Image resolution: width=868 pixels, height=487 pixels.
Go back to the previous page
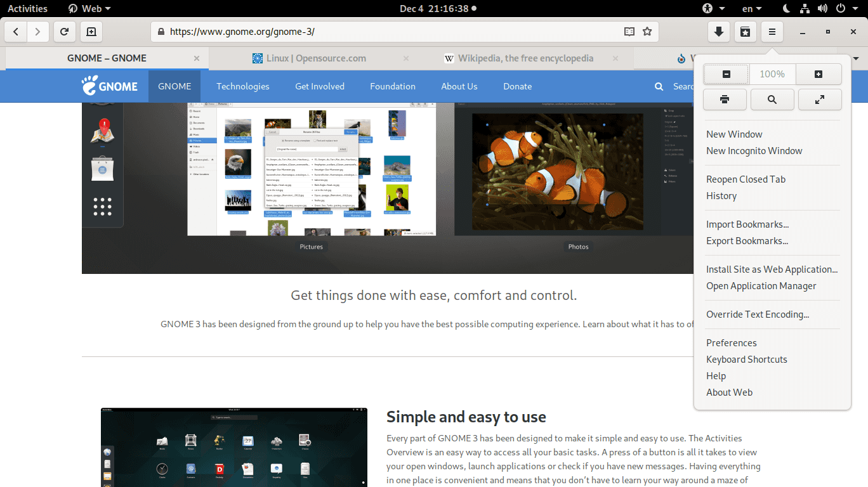[x=16, y=32]
